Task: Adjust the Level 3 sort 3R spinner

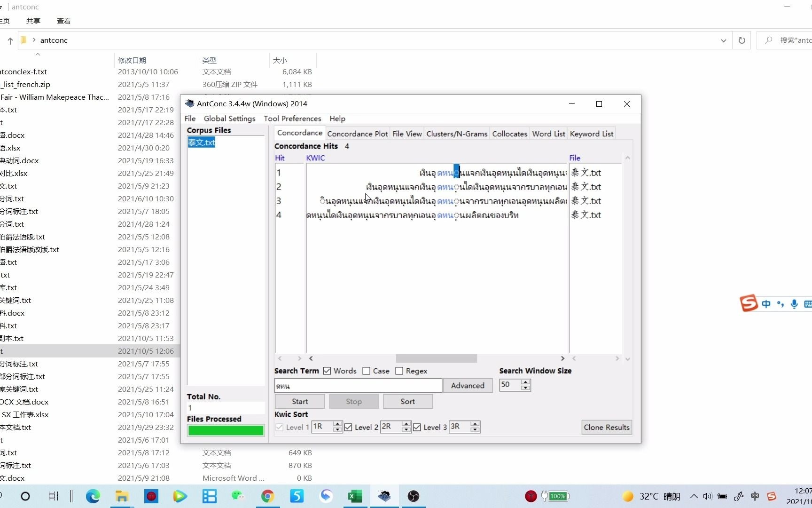Action: [475, 427]
